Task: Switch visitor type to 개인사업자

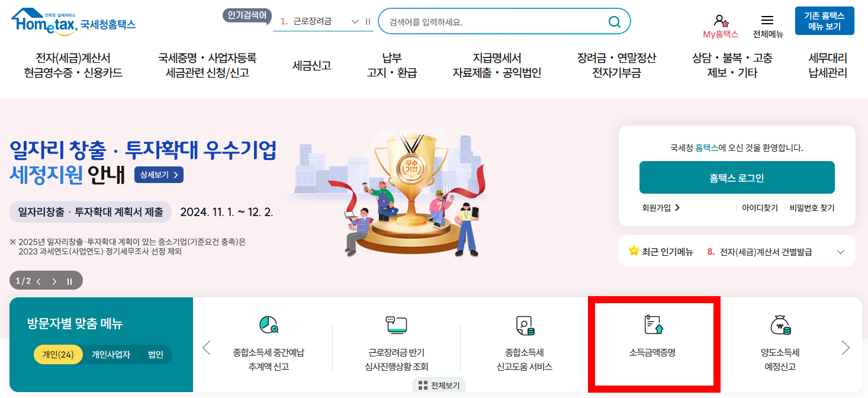Action: coord(111,355)
